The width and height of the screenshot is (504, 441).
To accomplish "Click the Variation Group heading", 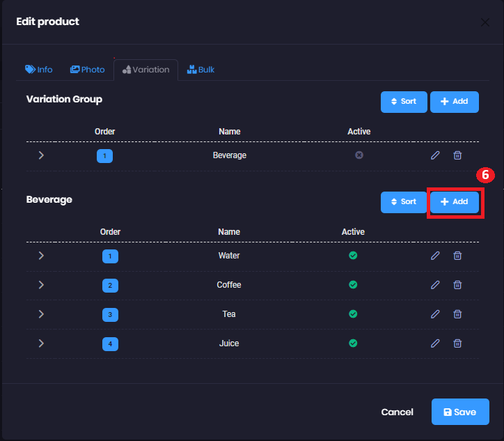I will [x=64, y=99].
